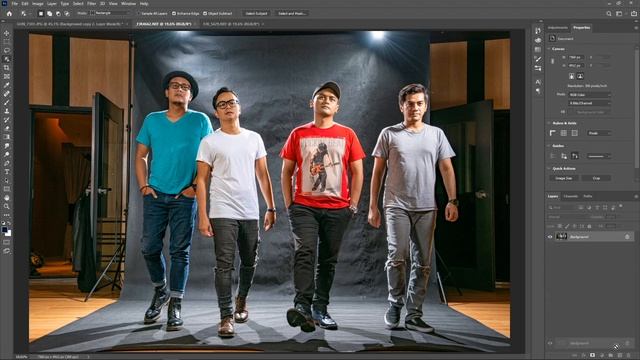Viewport: 640px width, 360px height.
Task: Click the foreground/background color swatch
Action: [6, 231]
